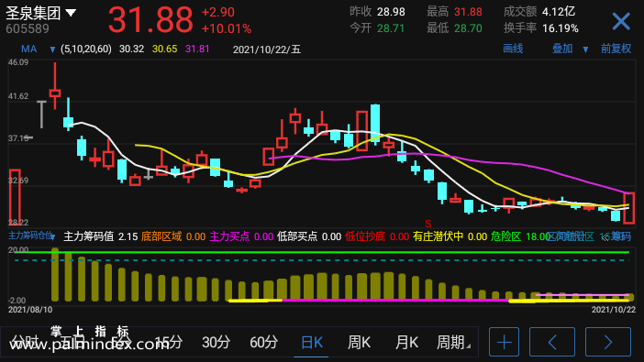644x362 pixels.
Task: Click the start date 2021/08/10
Action: click(30, 310)
